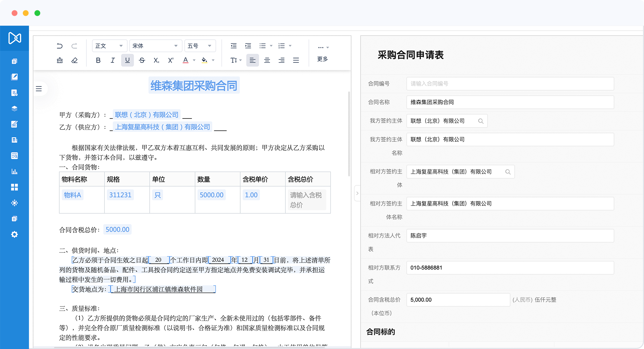Open bar chart icon in sidebar
This screenshot has width=644, height=349.
(x=14, y=171)
